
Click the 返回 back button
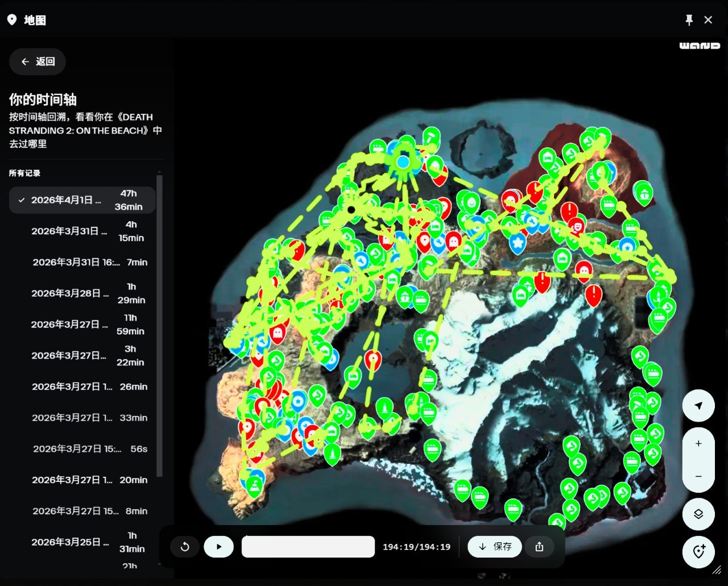[x=38, y=61]
